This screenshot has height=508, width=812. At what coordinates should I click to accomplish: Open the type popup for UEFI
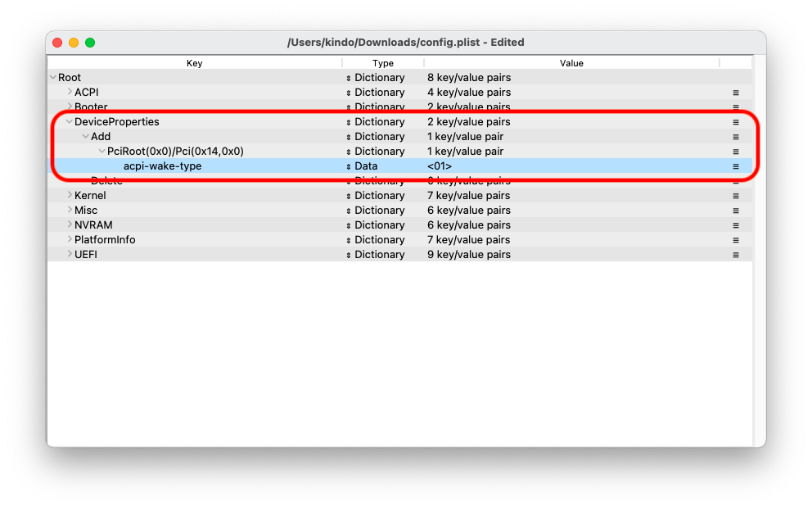click(349, 255)
